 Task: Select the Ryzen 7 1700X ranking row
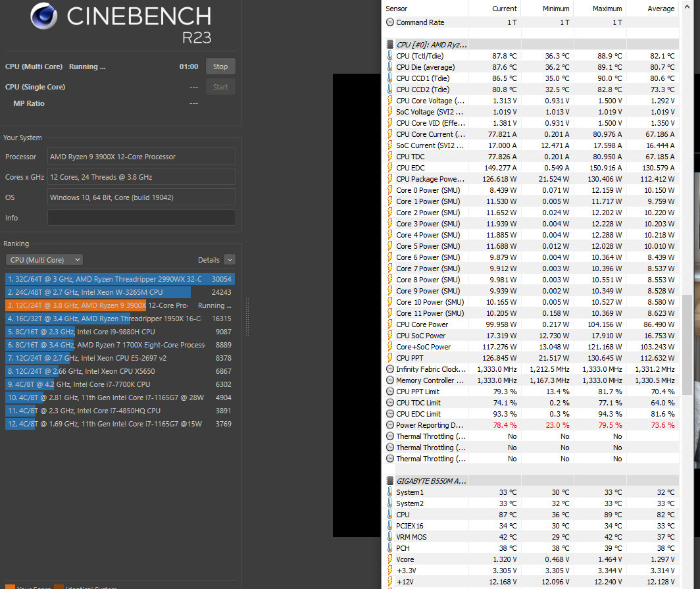pos(120,345)
